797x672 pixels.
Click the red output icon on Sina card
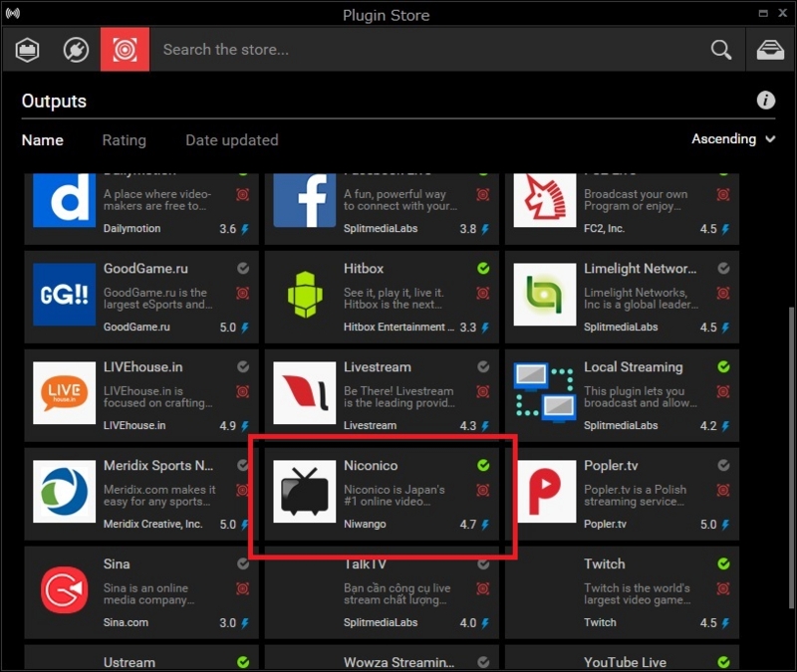243,588
